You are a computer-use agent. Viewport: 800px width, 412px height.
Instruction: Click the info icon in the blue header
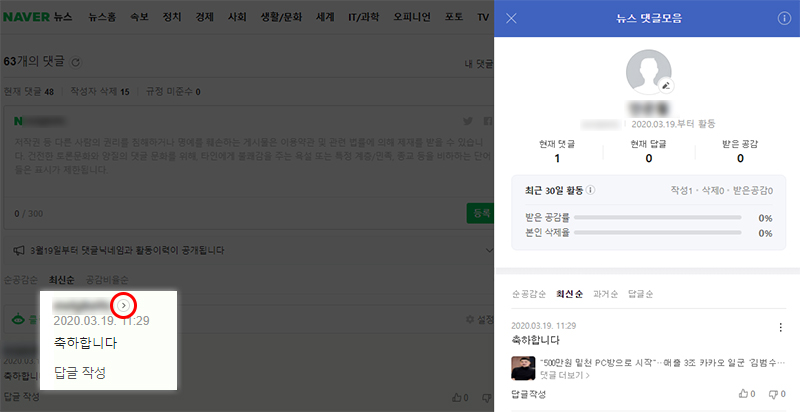[x=784, y=18]
